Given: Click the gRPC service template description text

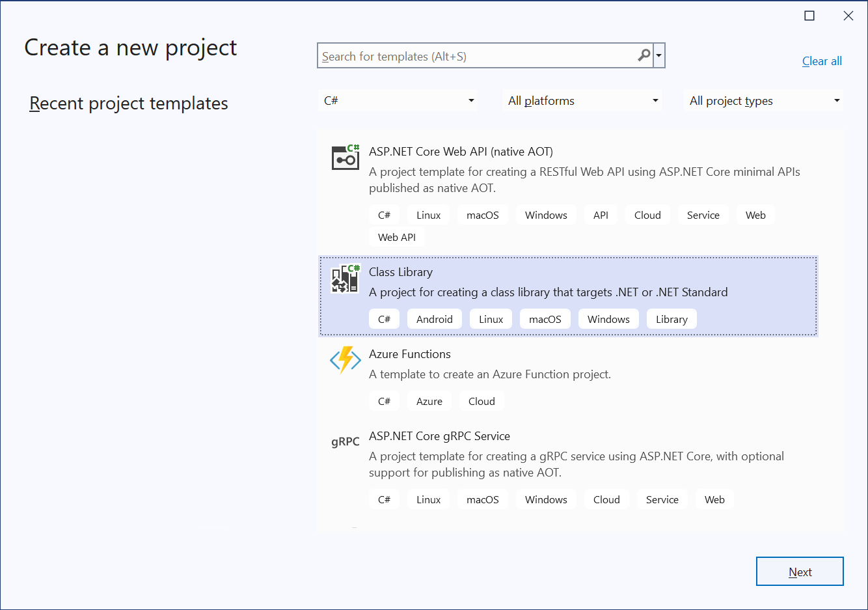Looking at the screenshot, I should pyautogui.click(x=576, y=464).
